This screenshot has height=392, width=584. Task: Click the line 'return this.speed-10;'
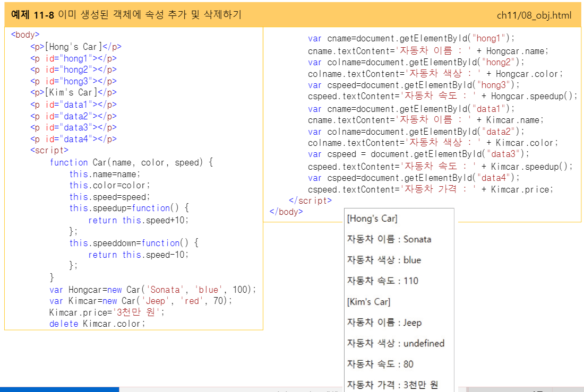click(x=139, y=255)
